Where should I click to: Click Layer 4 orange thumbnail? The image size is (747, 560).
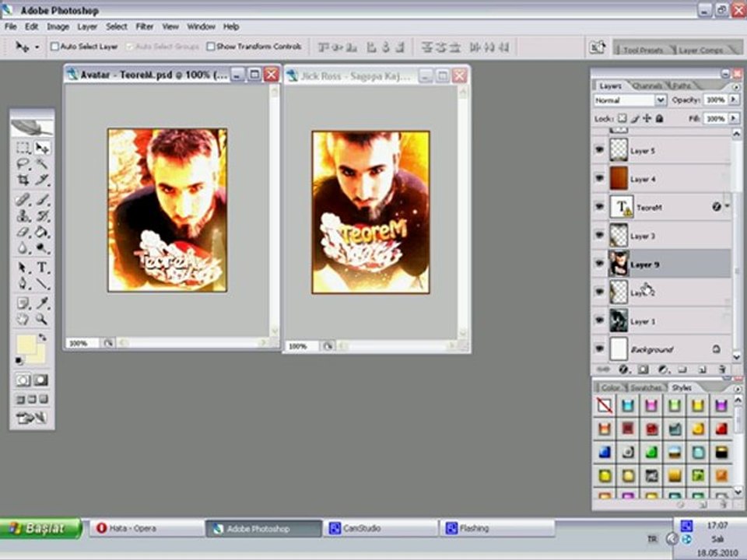(x=619, y=179)
